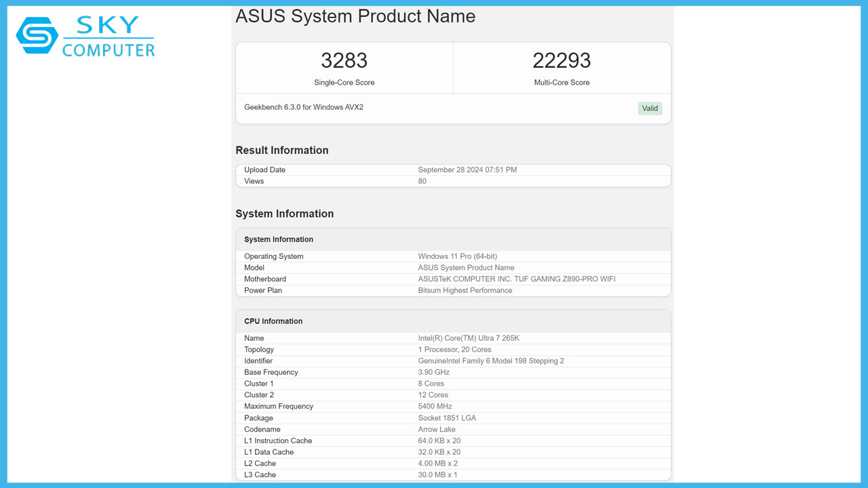Click the Result Information heading
Screen dimensions: 868x488
tap(282, 150)
